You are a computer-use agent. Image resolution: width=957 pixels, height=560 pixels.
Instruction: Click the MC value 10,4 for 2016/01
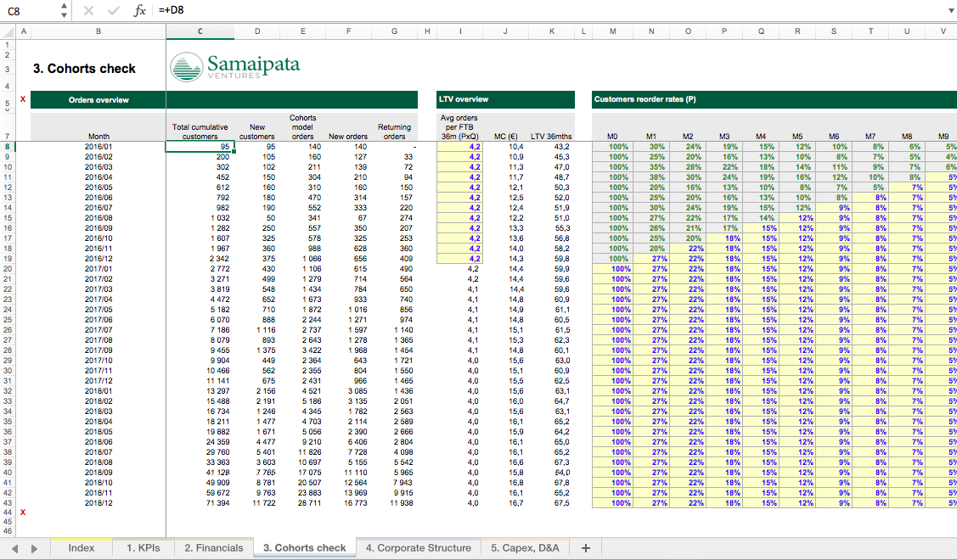[x=505, y=147]
